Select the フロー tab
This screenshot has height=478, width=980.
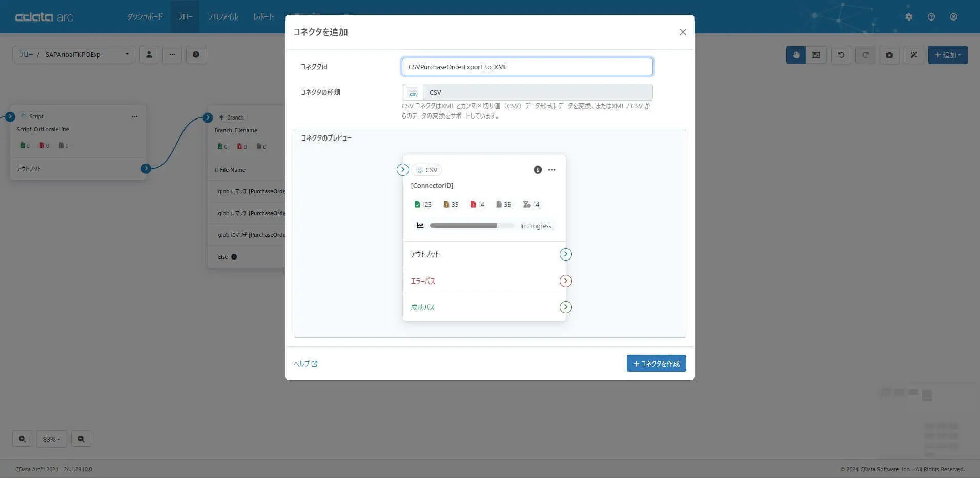point(185,17)
